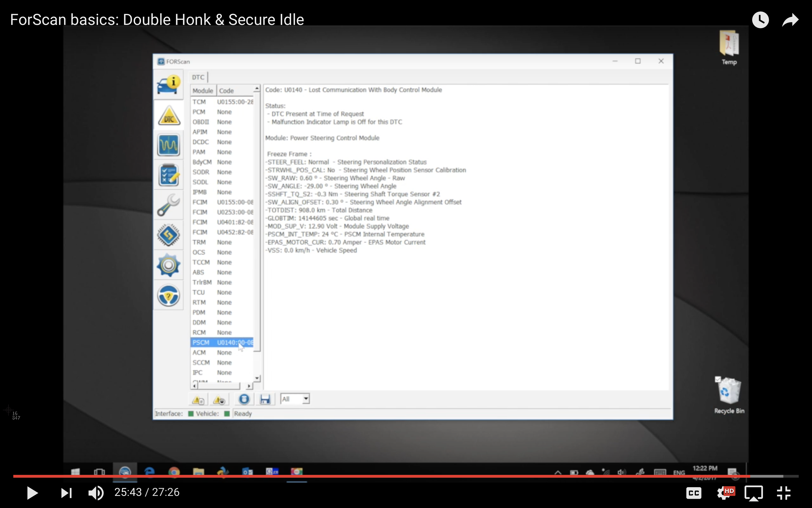Open the Temp folder on desktop
Image resolution: width=812 pixels, height=508 pixels.
729,48
